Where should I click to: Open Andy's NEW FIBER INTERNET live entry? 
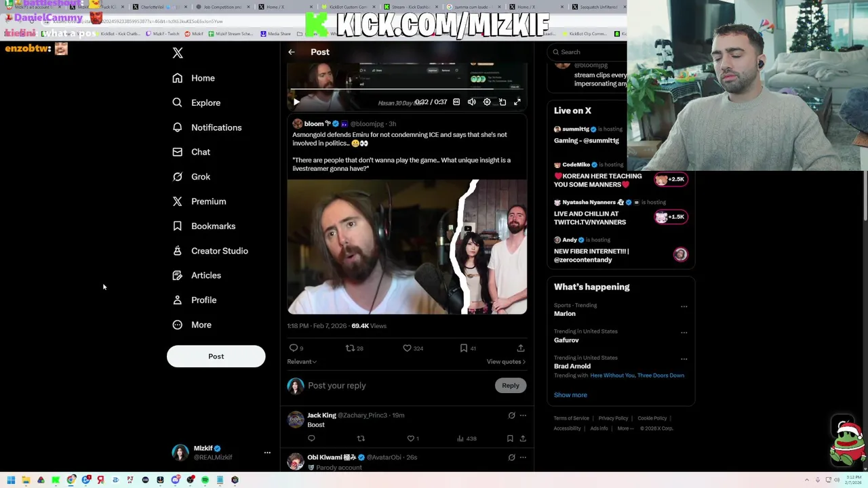point(620,250)
